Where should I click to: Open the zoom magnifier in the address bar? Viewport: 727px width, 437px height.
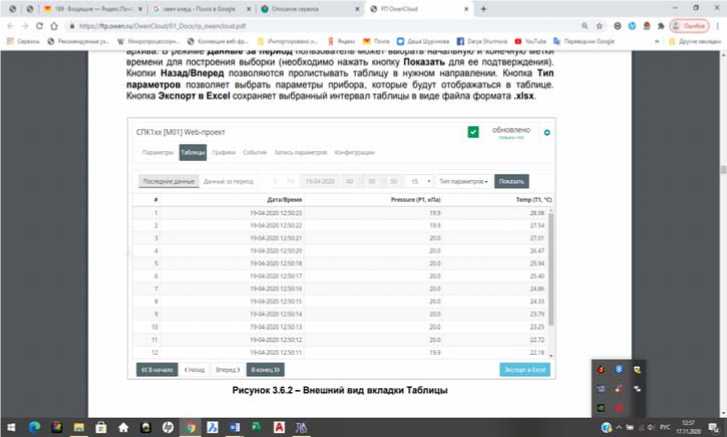[585, 26]
